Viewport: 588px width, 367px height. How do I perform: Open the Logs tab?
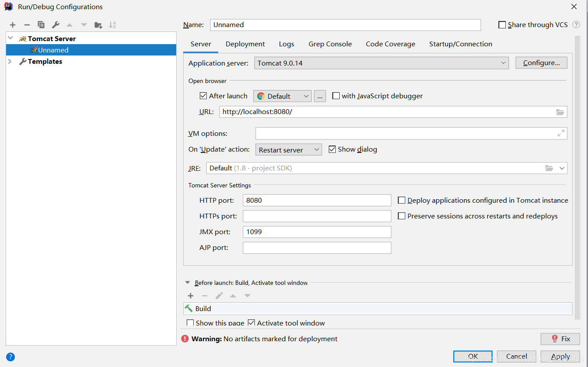click(287, 44)
